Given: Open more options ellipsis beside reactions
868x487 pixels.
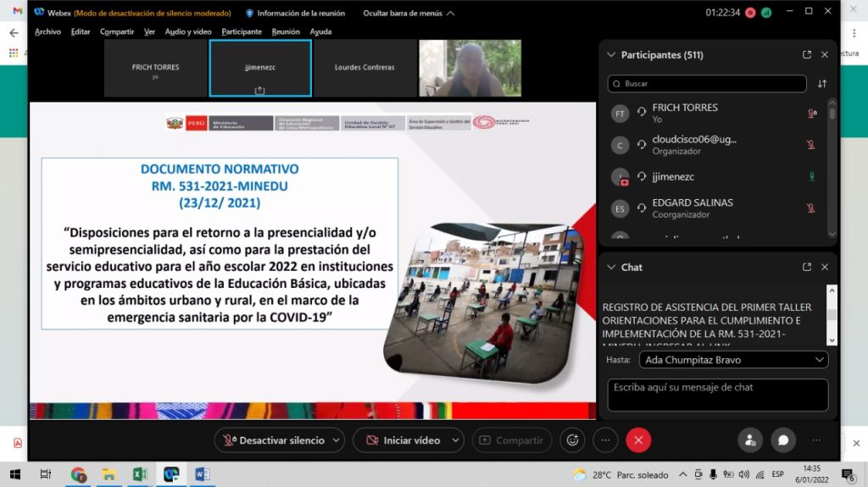Looking at the screenshot, I should [605, 440].
